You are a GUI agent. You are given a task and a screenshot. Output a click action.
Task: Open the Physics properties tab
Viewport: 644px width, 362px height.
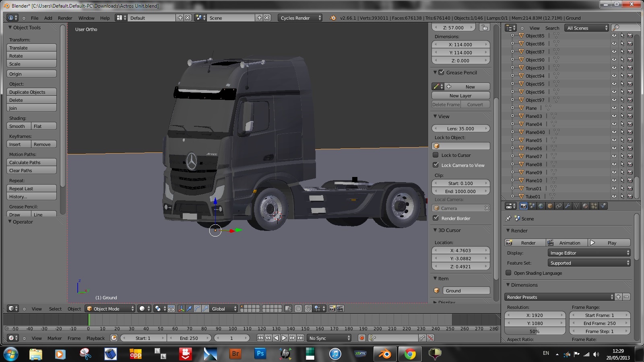tap(603, 206)
